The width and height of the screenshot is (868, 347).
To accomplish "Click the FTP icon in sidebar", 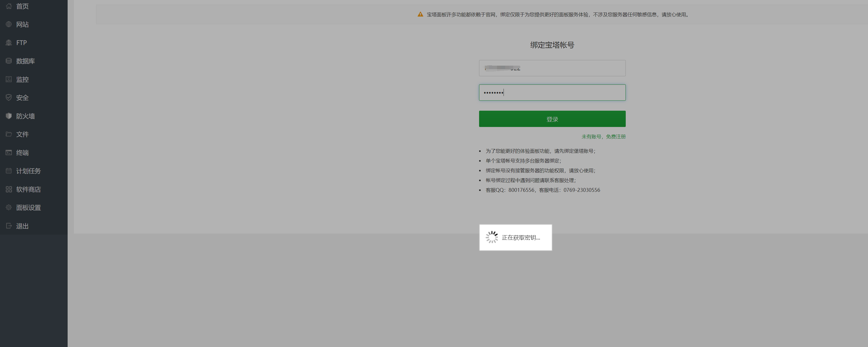I will (9, 43).
